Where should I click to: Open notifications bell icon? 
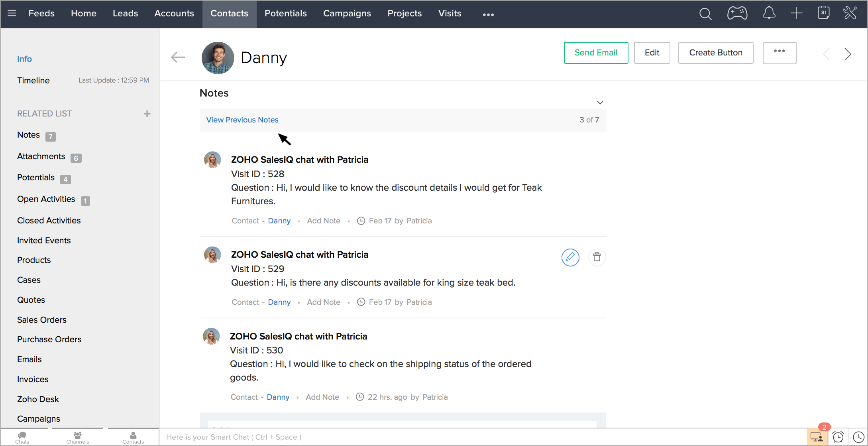769,13
